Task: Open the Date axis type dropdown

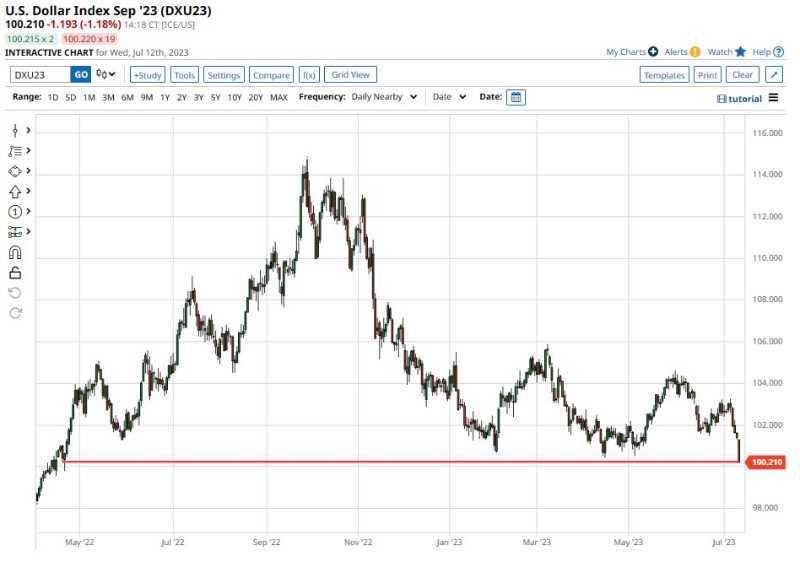Action: click(x=449, y=97)
